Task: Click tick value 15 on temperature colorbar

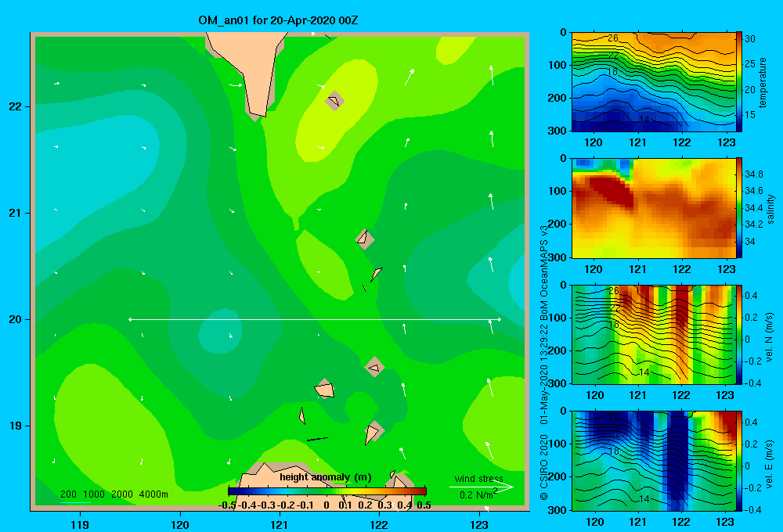Action: click(x=750, y=115)
